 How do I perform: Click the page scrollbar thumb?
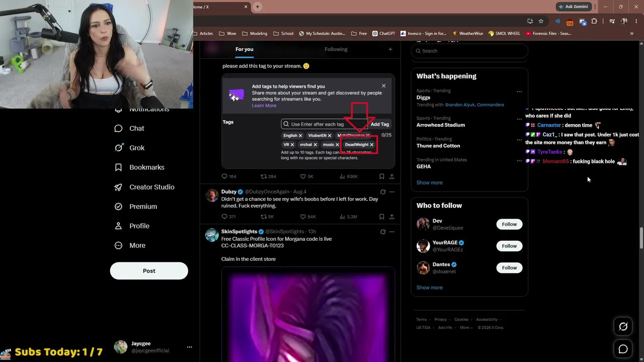(x=641, y=237)
